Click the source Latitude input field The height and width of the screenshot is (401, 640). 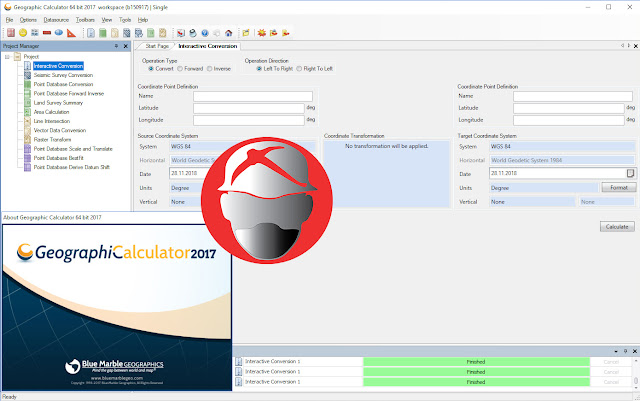(249, 108)
